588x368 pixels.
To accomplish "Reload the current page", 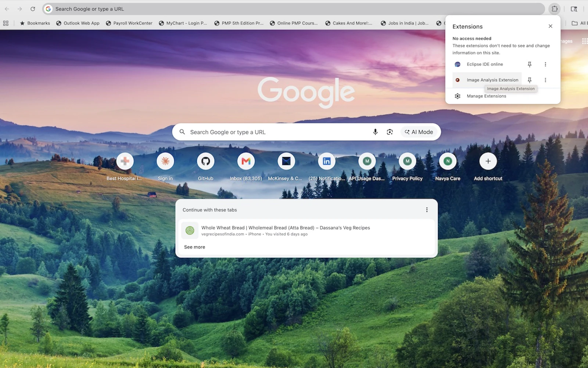I will (33, 9).
